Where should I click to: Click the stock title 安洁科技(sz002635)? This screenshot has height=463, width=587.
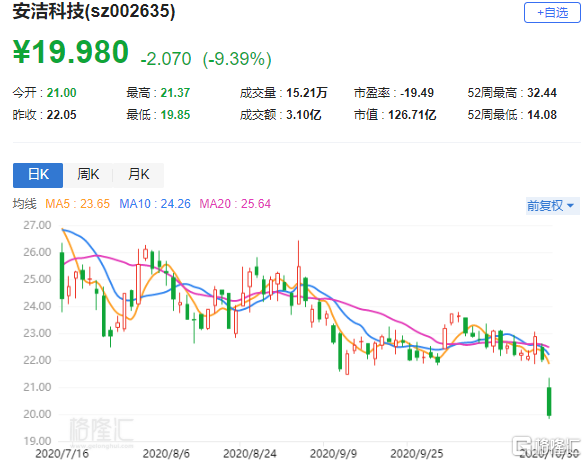94,11
